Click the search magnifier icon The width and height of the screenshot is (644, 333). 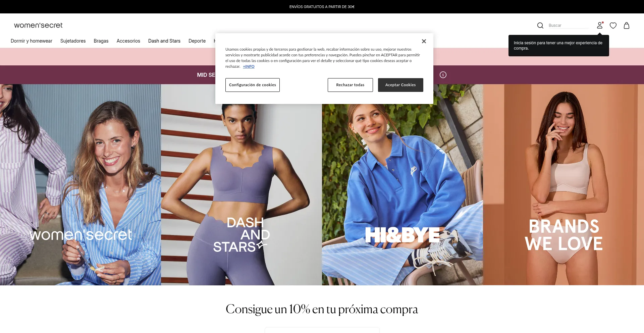coord(540,25)
